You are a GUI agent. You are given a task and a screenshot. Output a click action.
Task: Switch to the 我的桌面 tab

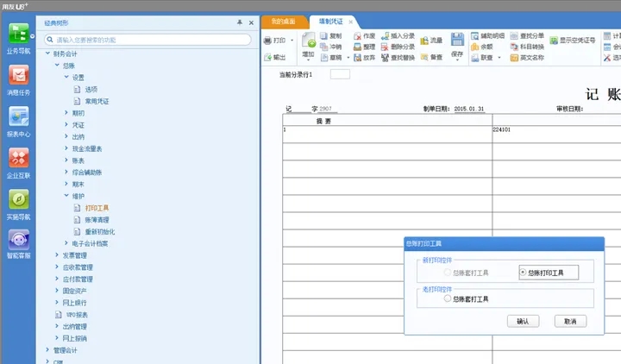[x=284, y=22]
